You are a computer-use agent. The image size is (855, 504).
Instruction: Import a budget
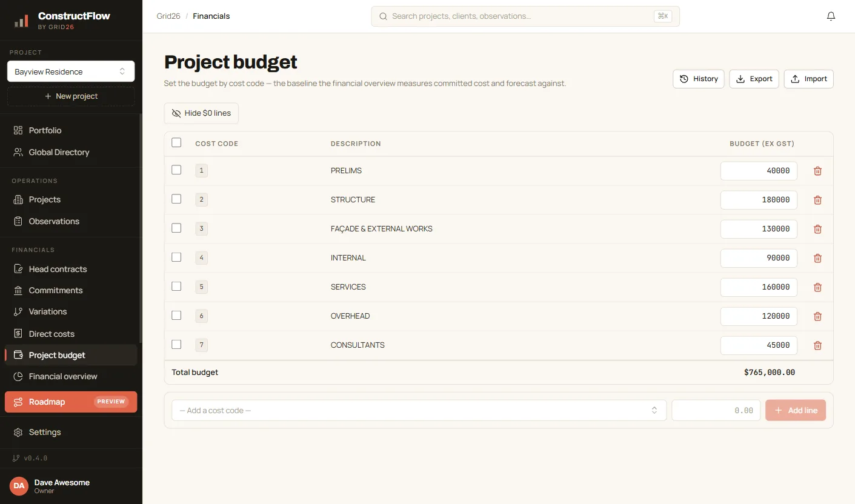pos(809,79)
